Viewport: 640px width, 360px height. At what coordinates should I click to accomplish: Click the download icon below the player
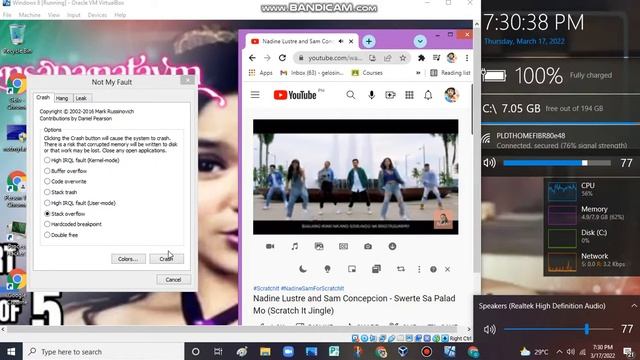(x=392, y=247)
